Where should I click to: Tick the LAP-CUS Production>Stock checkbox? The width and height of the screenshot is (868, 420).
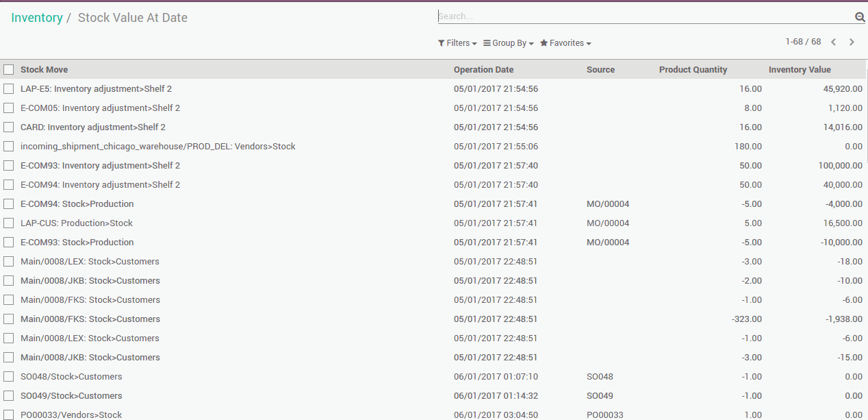[x=8, y=223]
